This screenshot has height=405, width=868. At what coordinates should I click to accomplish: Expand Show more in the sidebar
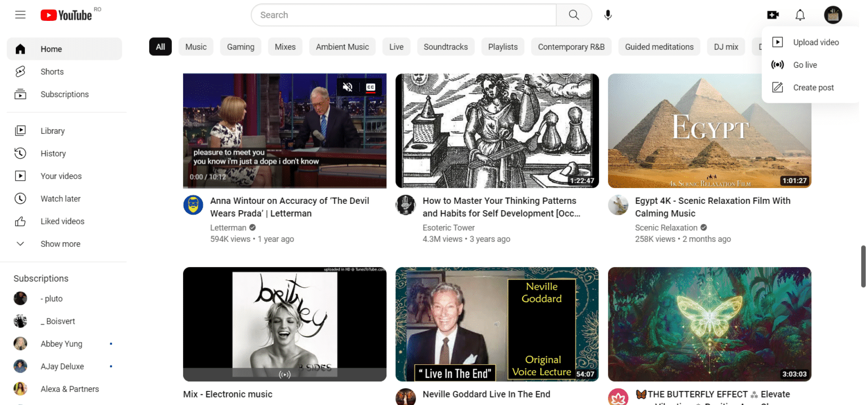click(60, 243)
